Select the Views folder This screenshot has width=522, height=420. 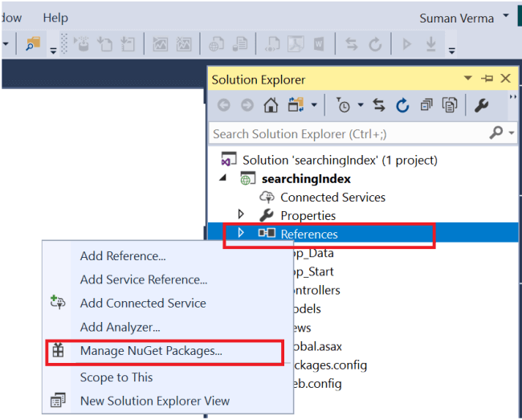[x=302, y=328]
